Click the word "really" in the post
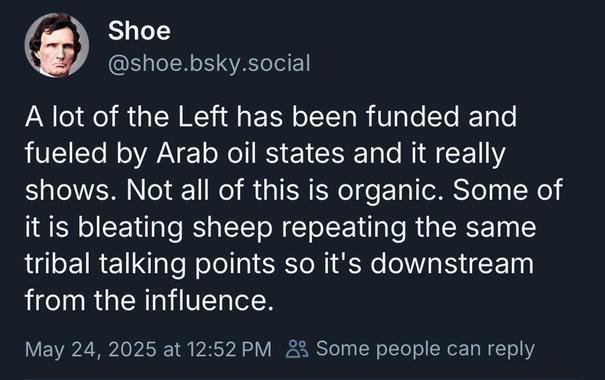 coord(470,154)
